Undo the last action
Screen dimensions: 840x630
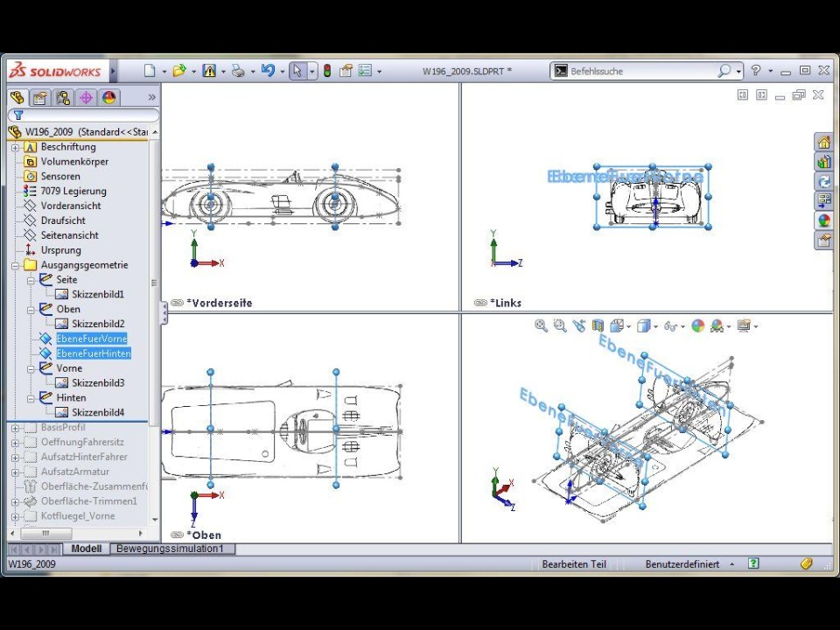(268, 71)
